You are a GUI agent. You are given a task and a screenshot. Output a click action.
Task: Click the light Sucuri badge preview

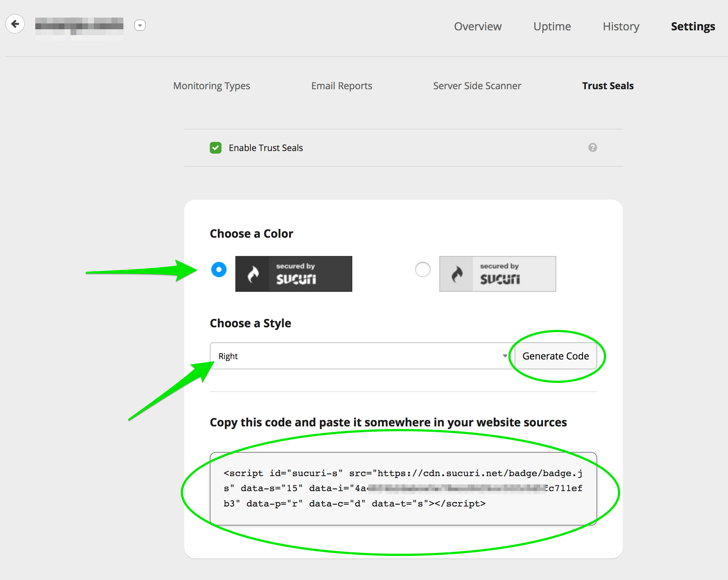coord(498,274)
